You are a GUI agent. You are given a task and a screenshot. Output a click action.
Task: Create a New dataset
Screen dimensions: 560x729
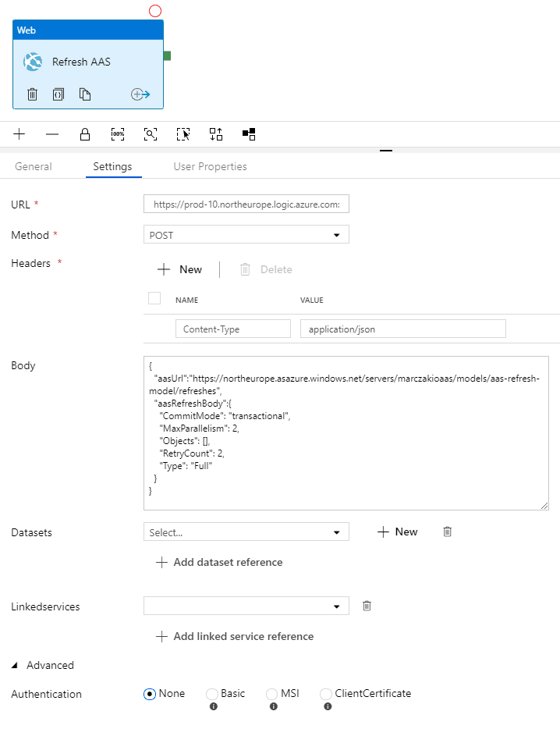click(x=397, y=532)
